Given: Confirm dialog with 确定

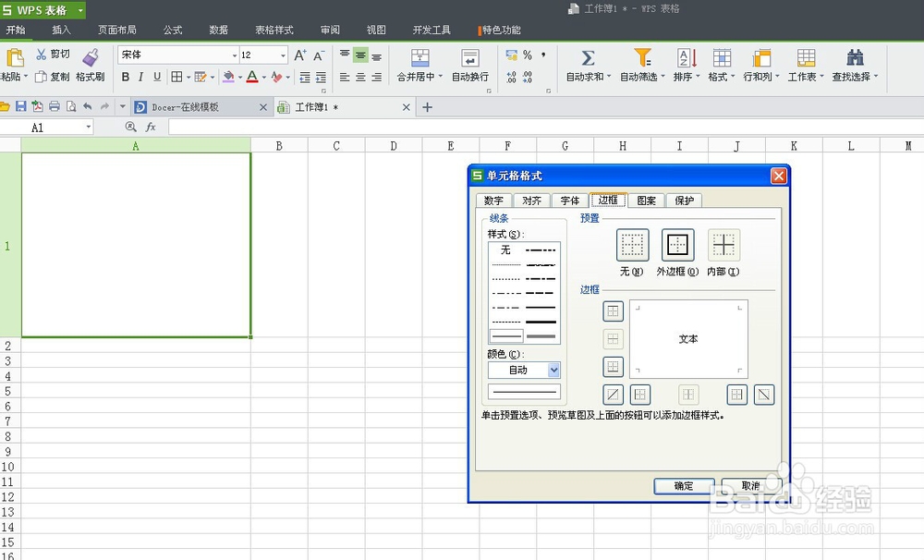Looking at the screenshot, I should point(684,486).
